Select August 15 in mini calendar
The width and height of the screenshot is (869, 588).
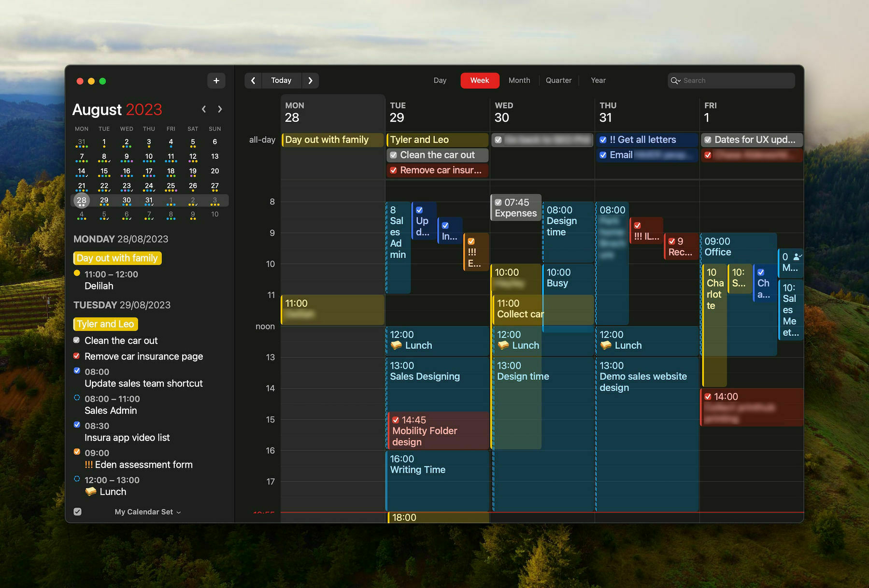(104, 172)
